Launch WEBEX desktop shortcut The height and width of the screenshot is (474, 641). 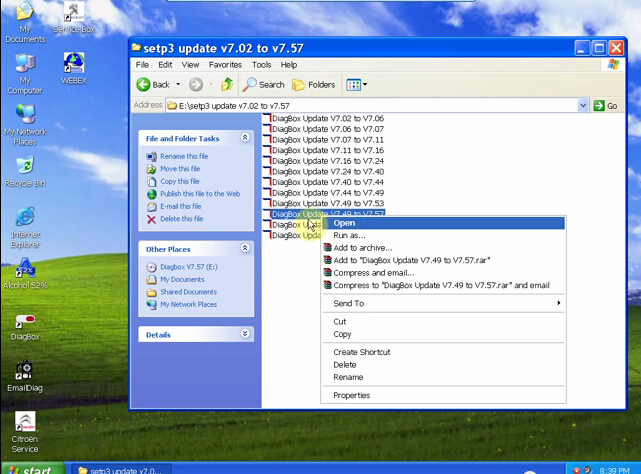74,68
